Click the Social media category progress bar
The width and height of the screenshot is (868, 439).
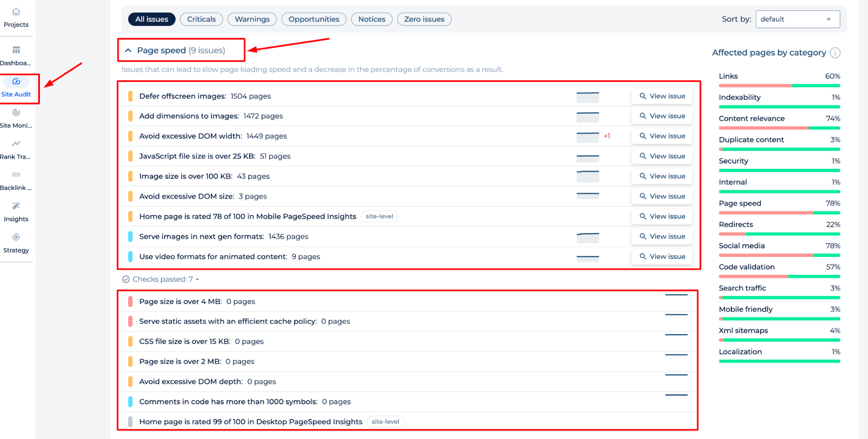779,256
